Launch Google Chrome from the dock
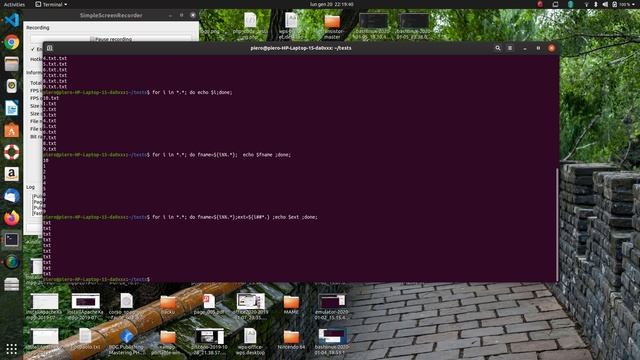 pos(11,42)
